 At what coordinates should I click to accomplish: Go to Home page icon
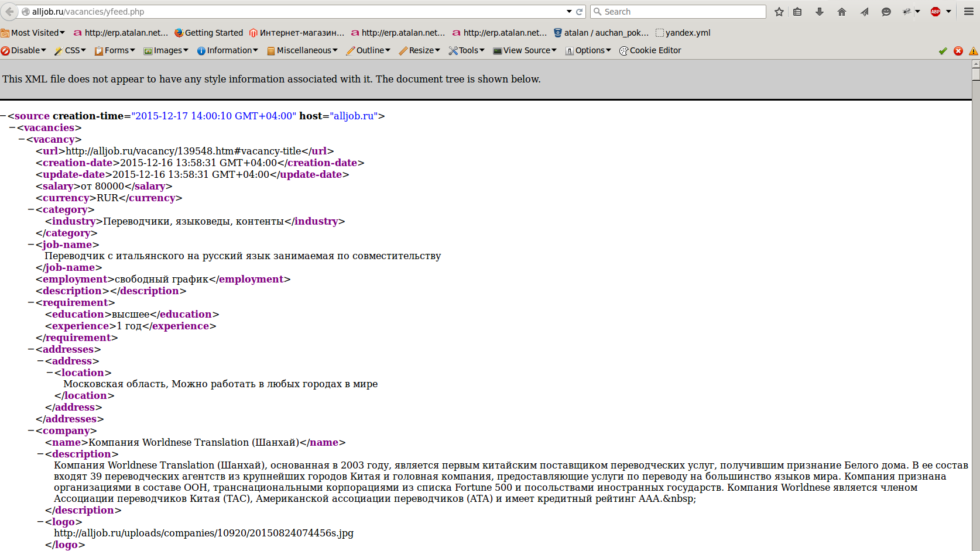tap(842, 12)
